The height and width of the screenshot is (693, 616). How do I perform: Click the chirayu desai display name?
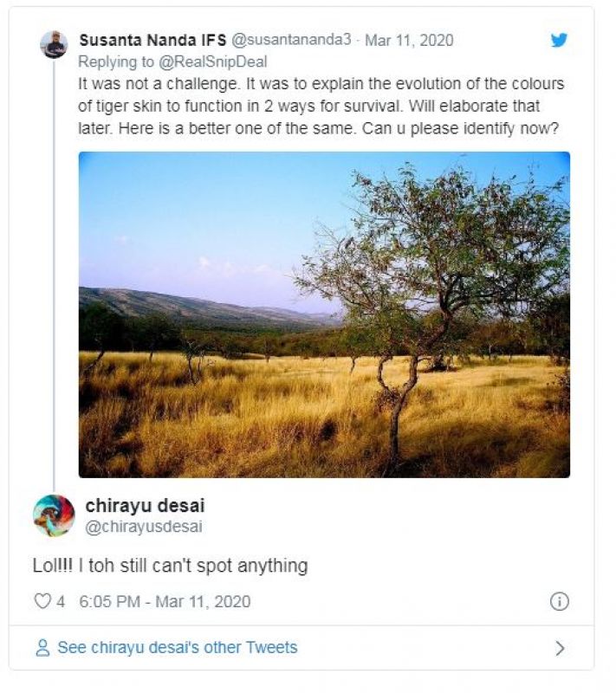[145, 505]
